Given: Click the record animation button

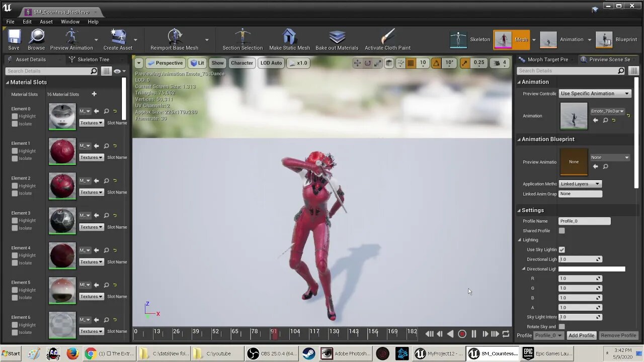Looking at the screenshot, I should [x=462, y=334].
